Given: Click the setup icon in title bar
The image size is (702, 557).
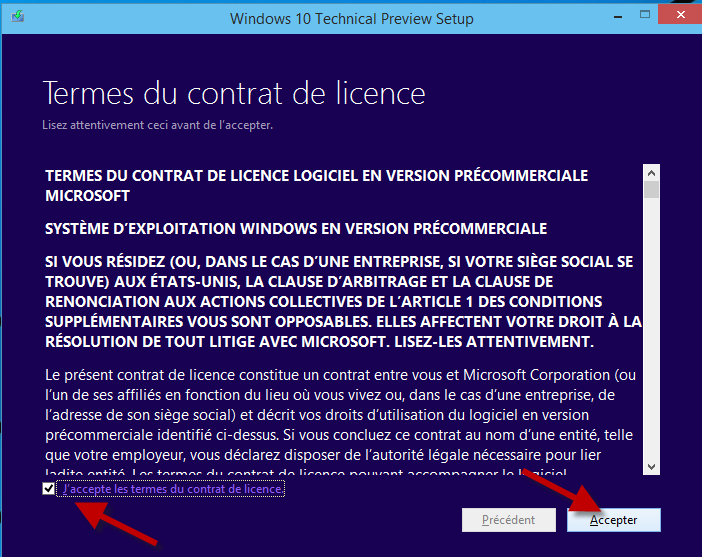Looking at the screenshot, I should [18, 17].
